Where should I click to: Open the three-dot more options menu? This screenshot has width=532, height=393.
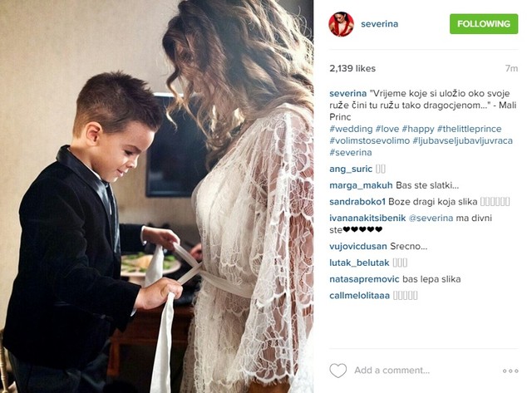pyautogui.click(x=510, y=371)
